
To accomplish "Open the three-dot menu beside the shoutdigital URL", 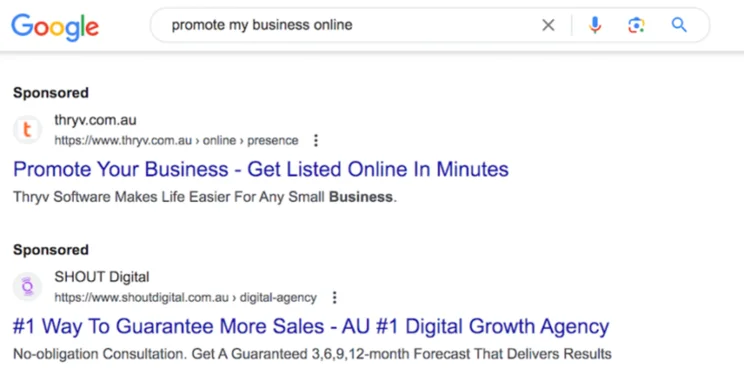I will (x=335, y=297).
